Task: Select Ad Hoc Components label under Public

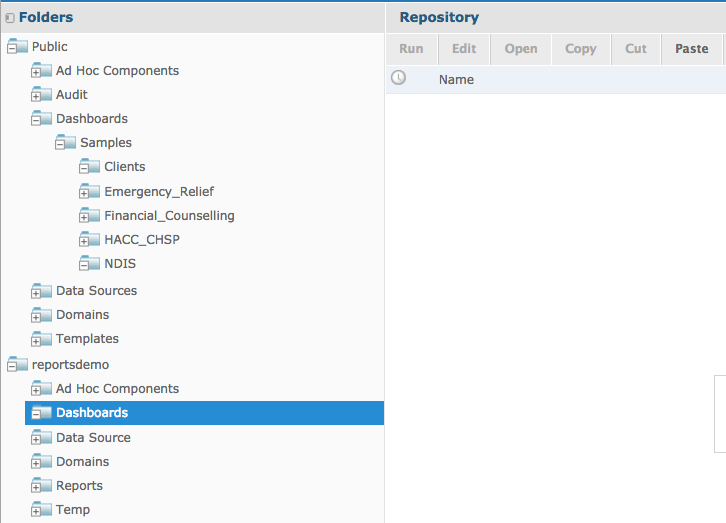Action: (x=117, y=70)
